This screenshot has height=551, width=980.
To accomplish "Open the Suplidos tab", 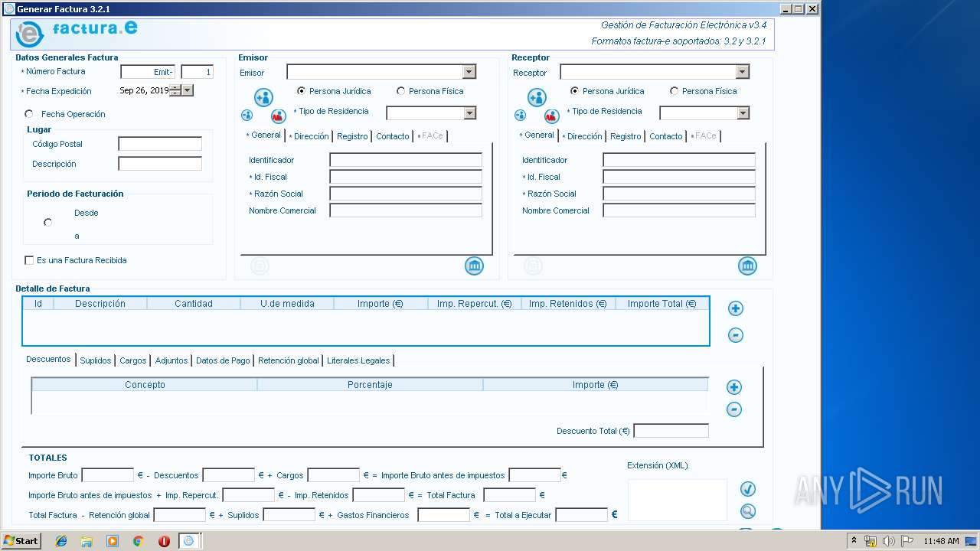I will coord(96,360).
